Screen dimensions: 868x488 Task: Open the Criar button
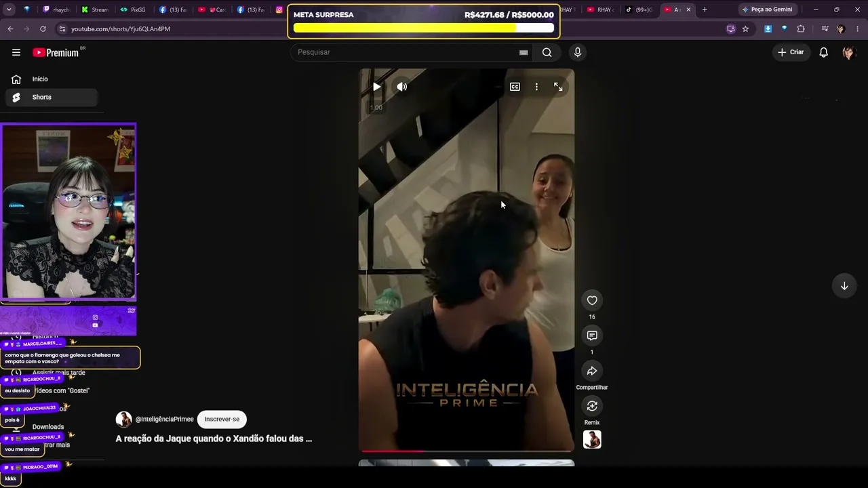791,52
